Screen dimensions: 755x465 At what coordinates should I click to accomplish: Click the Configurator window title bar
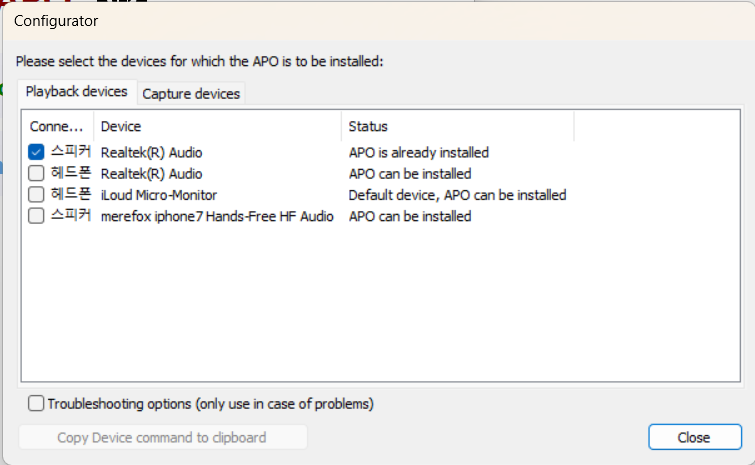[x=300, y=20]
